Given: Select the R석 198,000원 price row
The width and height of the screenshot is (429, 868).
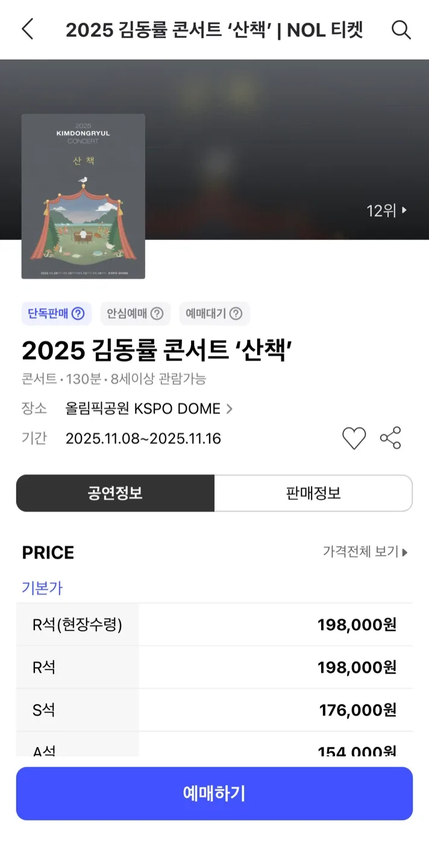Looking at the screenshot, I should click(214, 667).
